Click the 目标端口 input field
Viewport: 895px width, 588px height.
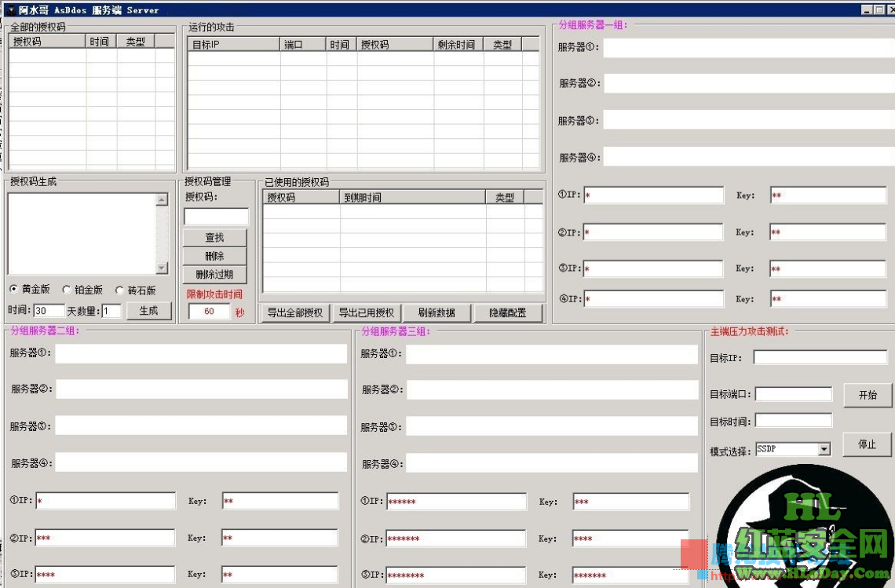(x=794, y=394)
